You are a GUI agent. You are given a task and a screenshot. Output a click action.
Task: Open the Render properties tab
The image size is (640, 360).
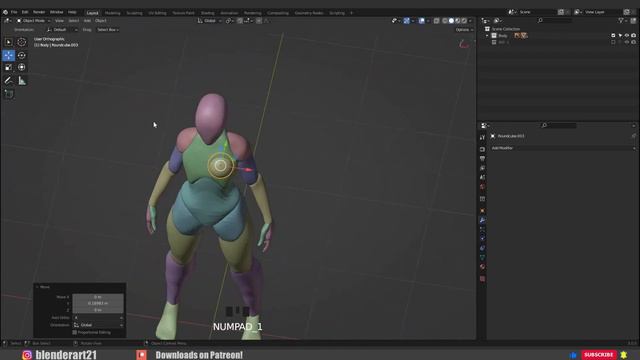coord(482,149)
